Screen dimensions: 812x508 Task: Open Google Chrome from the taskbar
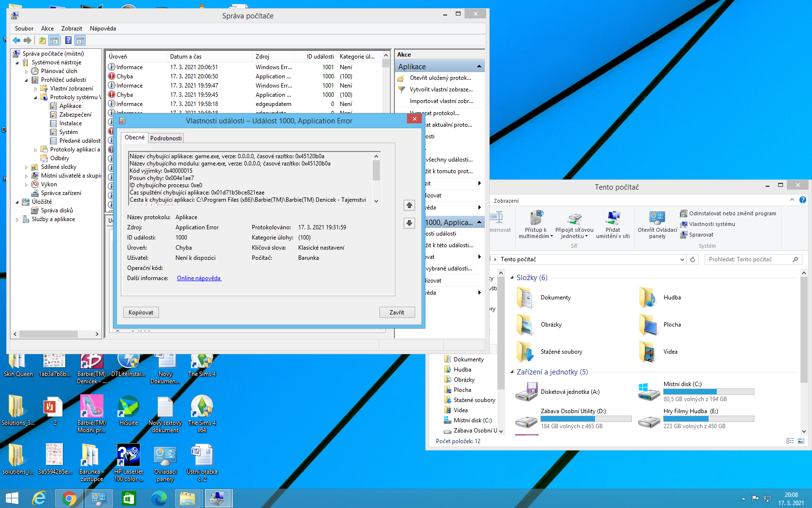69,498
